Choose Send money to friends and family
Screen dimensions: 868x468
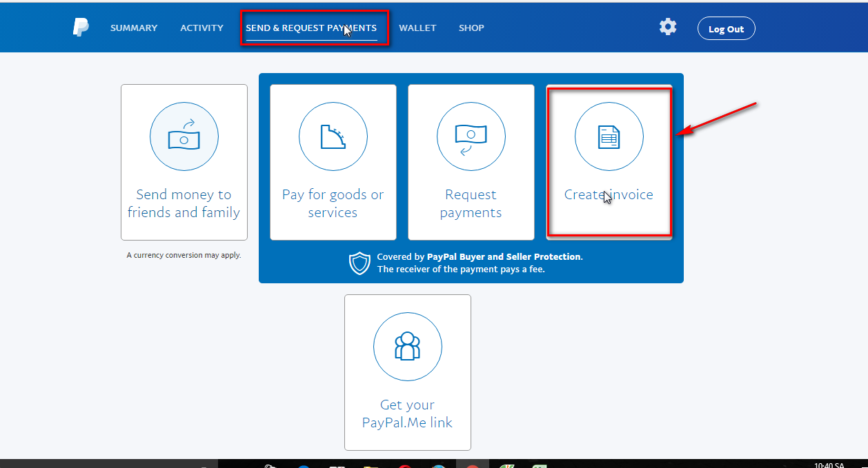tap(184, 162)
